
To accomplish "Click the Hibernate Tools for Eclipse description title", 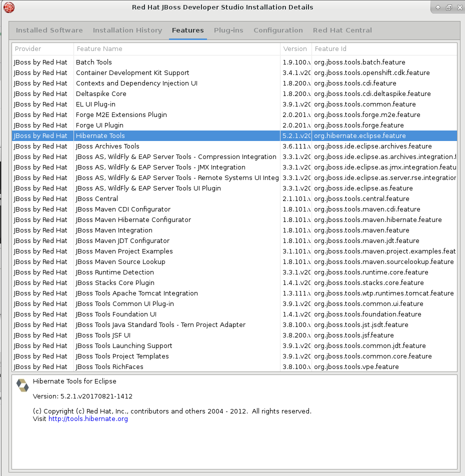I will 74,381.
